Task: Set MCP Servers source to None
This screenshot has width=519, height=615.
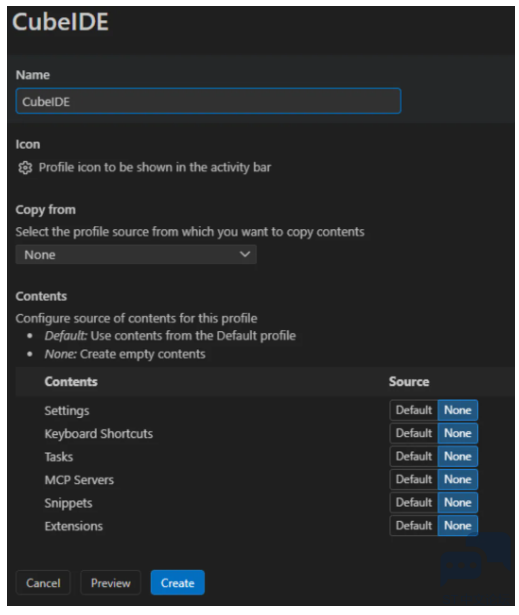Action: coord(457,479)
